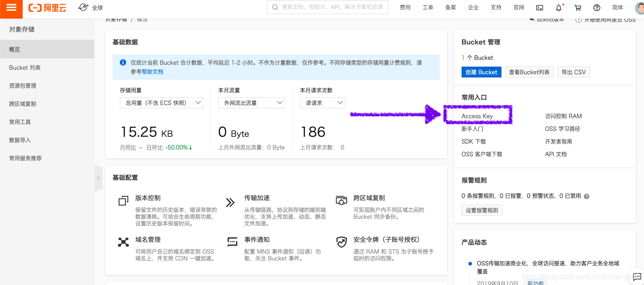Open the 支持 top menu
This screenshot has width=644, height=285.
(x=496, y=8)
